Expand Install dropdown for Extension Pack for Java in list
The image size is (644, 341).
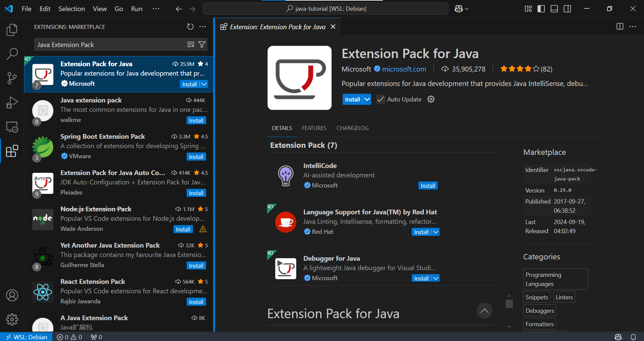tap(204, 84)
